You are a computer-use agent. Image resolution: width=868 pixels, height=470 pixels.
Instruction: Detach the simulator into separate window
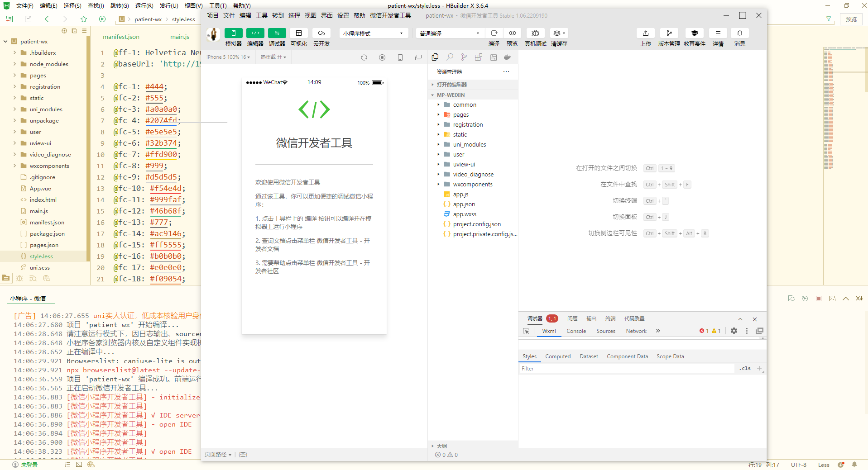[x=418, y=57]
